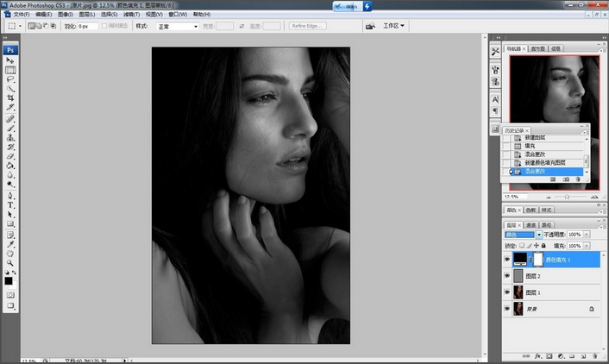Delete current history state trash icon
This screenshot has height=364, width=609.
(578, 179)
